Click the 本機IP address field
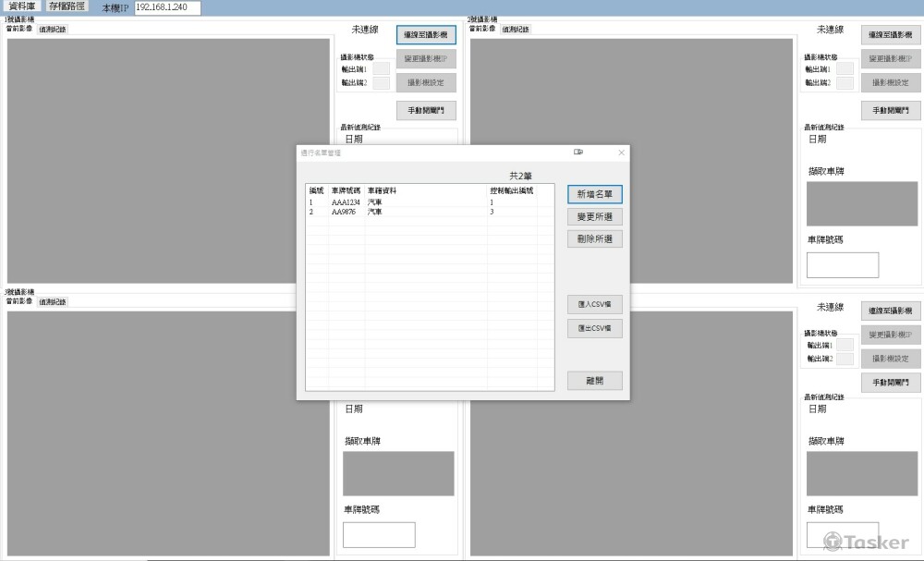The image size is (924, 561). click(x=167, y=7)
